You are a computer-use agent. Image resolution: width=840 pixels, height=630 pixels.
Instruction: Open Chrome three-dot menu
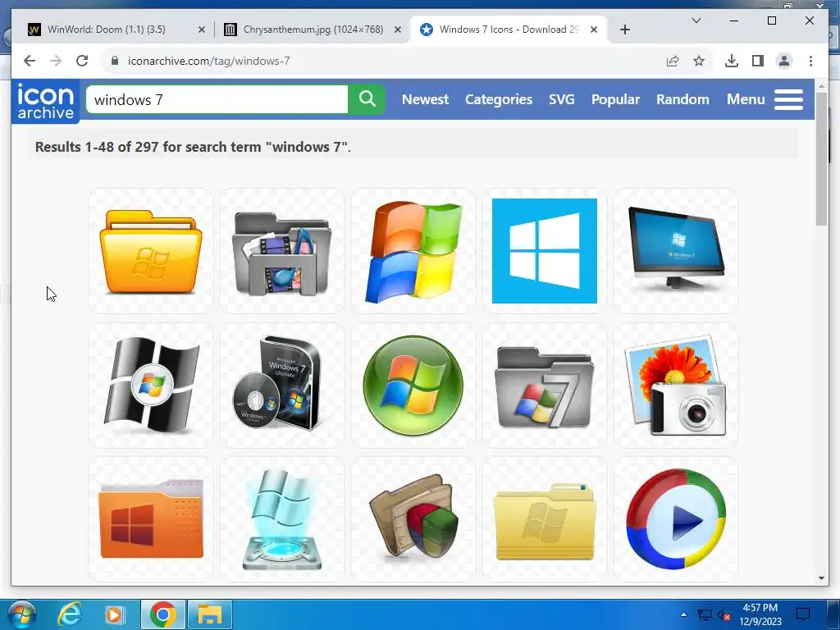810,61
